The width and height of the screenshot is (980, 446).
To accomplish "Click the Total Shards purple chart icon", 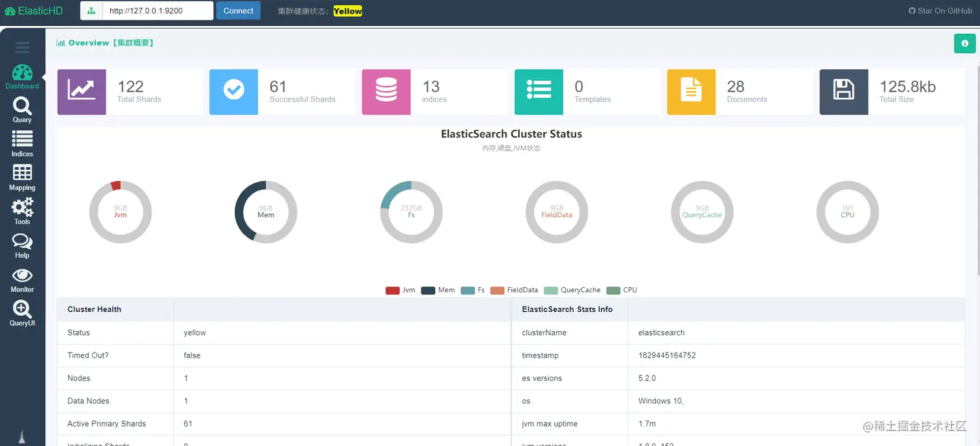I will click(x=82, y=91).
